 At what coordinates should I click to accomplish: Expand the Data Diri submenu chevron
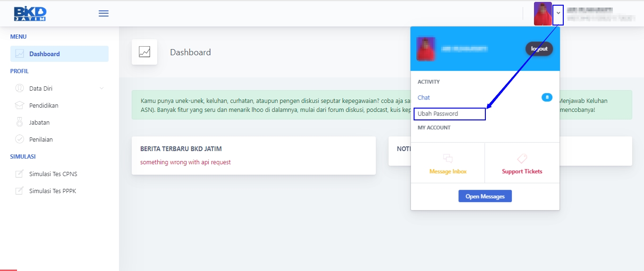pos(102,88)
